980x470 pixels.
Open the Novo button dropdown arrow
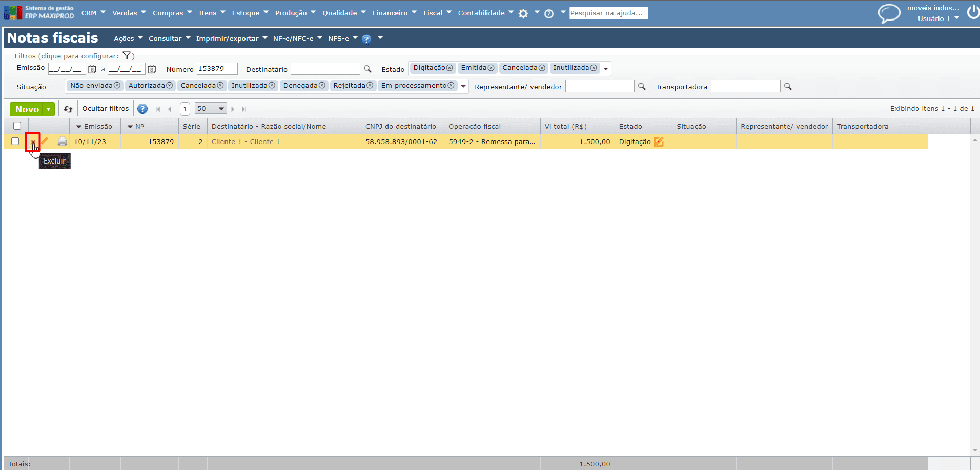click(x=49, y=109)
